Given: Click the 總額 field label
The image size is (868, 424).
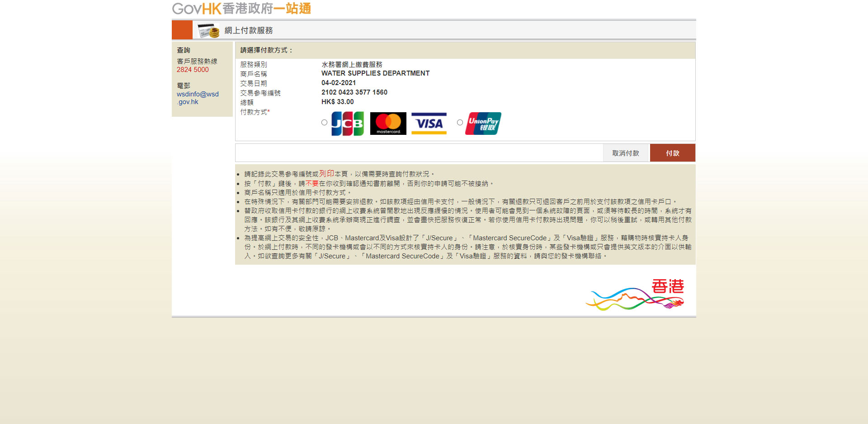Looking at the screenshot, I should point(247,102).
